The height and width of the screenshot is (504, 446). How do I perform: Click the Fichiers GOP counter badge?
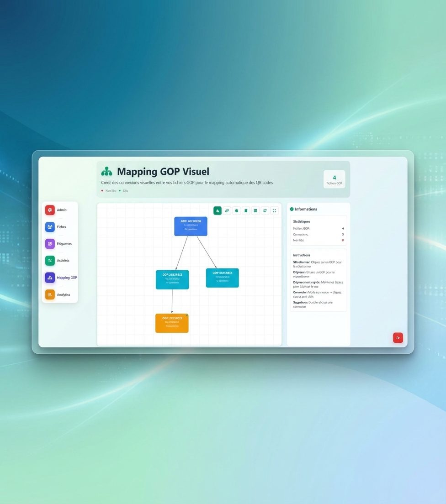pos(334,179)
